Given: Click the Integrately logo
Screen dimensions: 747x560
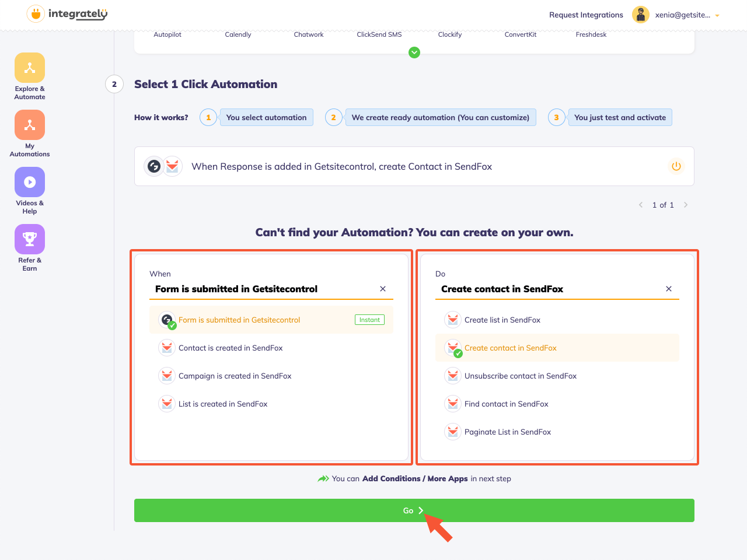Looking at the screenshot, I should pos(68,14).
